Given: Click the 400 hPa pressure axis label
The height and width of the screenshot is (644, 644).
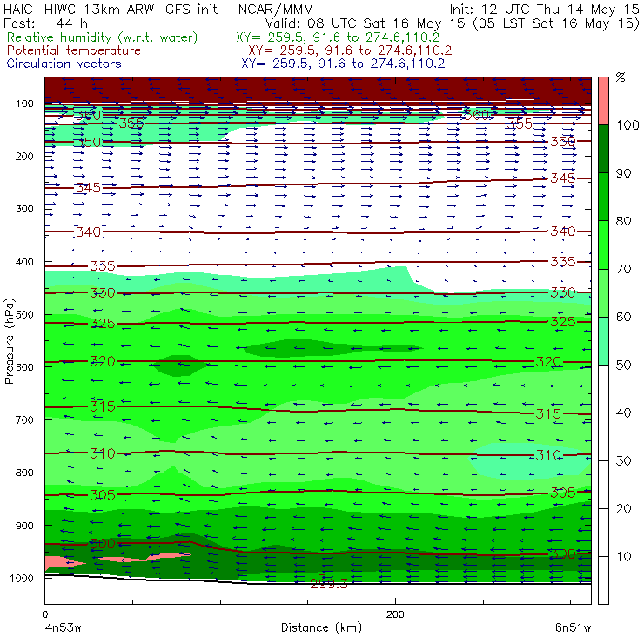Looking at the screenshot, I should pos(24,262).
